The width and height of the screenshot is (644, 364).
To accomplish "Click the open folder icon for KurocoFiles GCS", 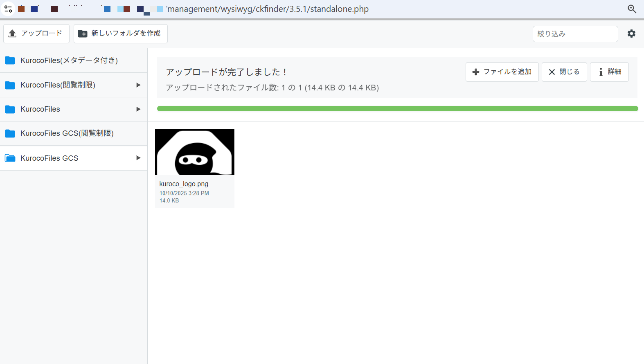I will tap(10, 158).
